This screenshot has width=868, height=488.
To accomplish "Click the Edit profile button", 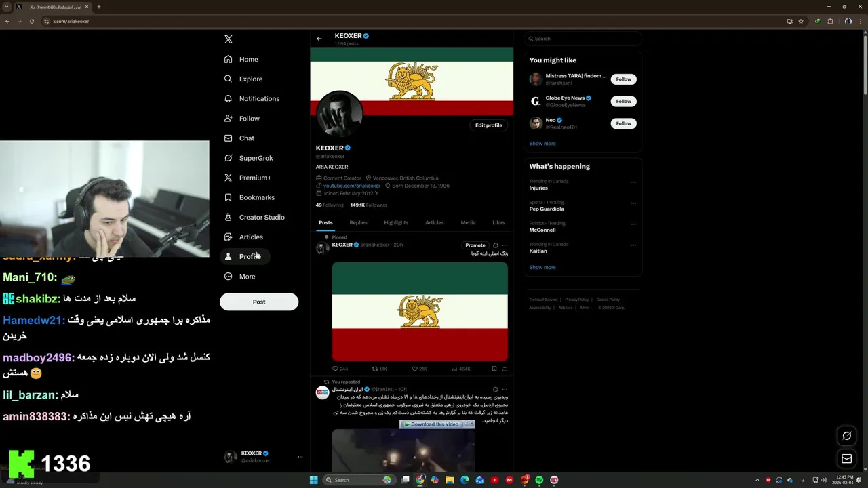I will [488, 125].
